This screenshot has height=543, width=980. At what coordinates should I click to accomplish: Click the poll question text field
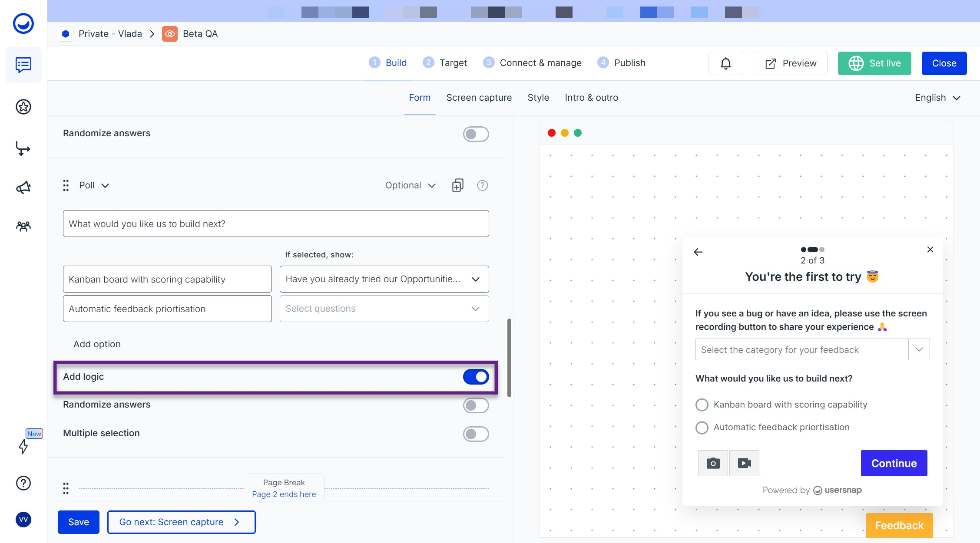coord(275,224)
